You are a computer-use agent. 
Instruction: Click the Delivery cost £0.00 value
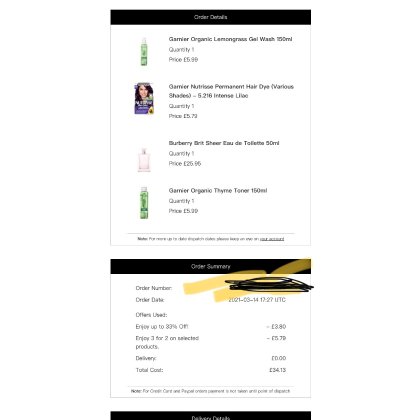279,358
